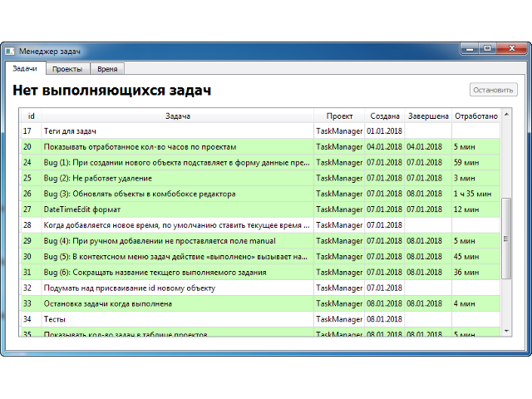The width and height of the screenshot is (532, 399).
Task: Select task 'Bug (5): В контекстном меню задач'
Action: (175, 257)
